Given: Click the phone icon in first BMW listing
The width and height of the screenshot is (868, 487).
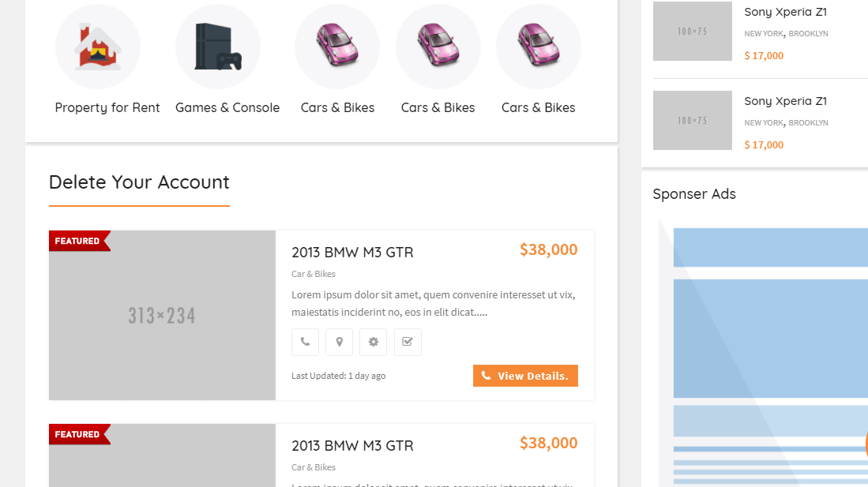Looking at the screenshot, I should point(305,343).
